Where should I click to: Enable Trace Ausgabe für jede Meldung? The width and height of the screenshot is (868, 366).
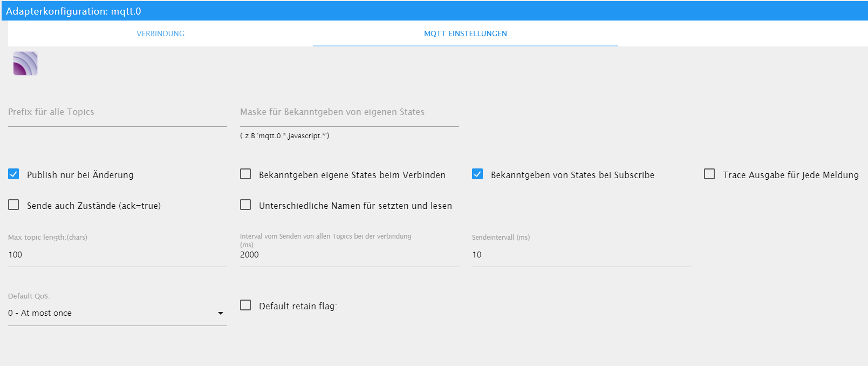click(x=709, y=174)
